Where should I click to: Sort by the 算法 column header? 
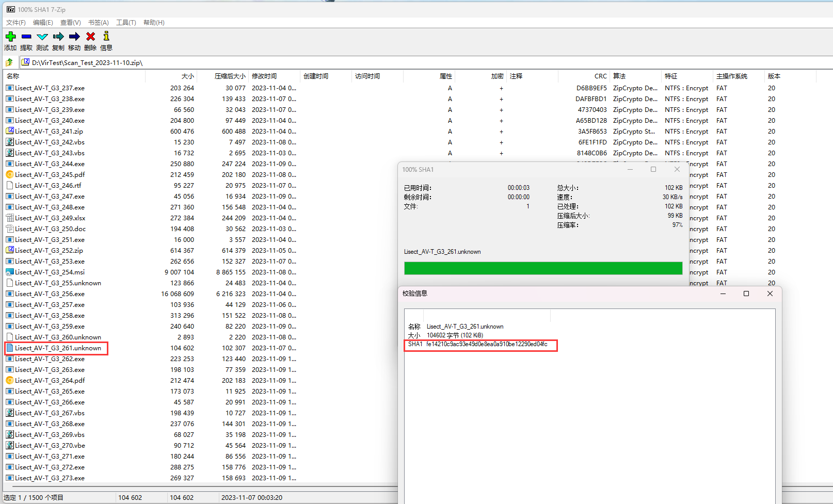pos(635,76)
